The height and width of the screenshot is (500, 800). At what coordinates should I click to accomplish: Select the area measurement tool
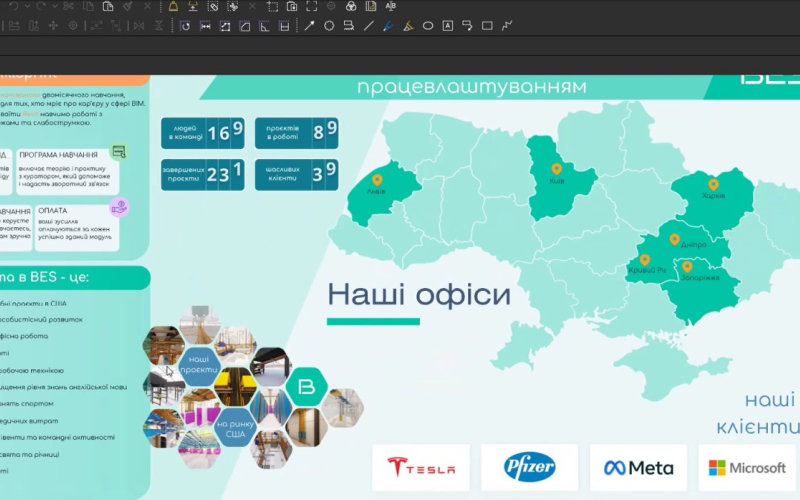[x=245, y=26]
